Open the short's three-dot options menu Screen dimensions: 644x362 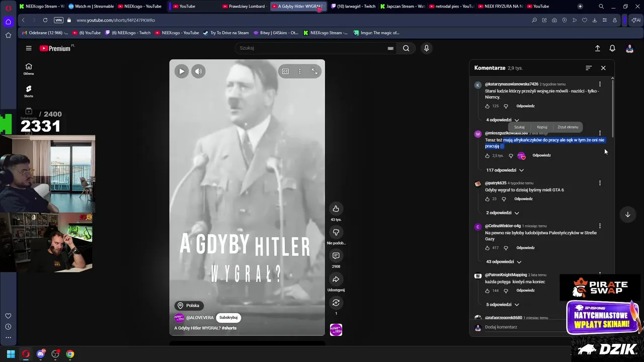[300, 71]
